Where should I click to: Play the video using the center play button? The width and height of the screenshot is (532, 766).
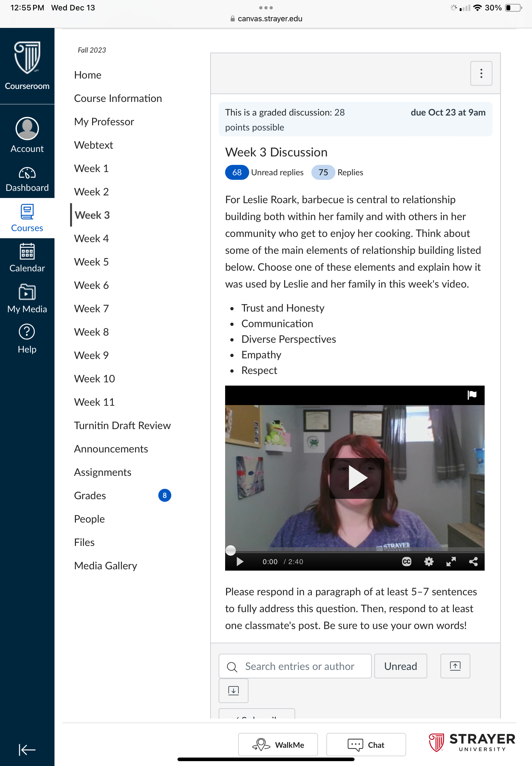click(x=357, y=478)
